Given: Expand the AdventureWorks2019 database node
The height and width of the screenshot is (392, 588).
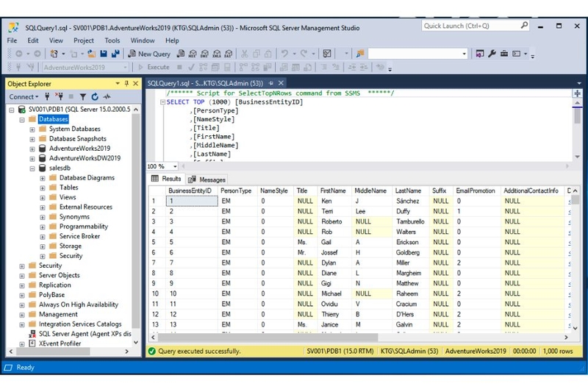Looking at the screenshot, I should pyautogui.click(x=32, y=149).
